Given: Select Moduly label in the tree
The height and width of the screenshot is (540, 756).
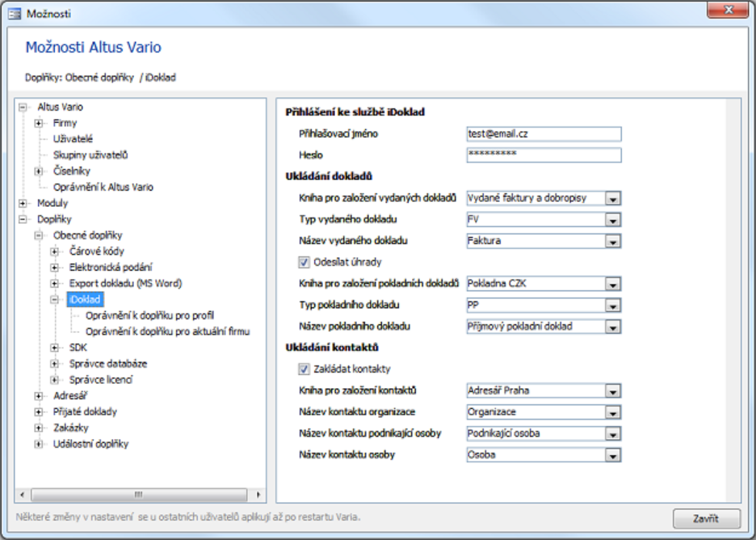Looking at the screenshot, I should (52, 203).
